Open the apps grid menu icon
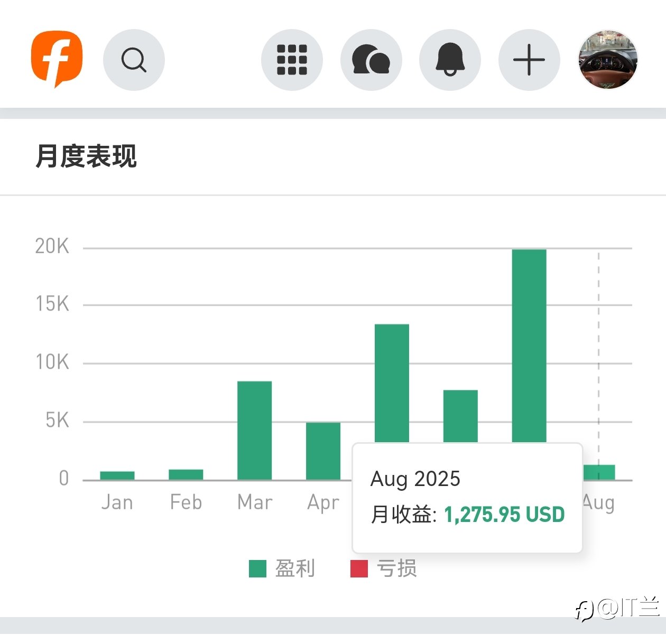The image size is (666, 644). [x=292, y=60]
